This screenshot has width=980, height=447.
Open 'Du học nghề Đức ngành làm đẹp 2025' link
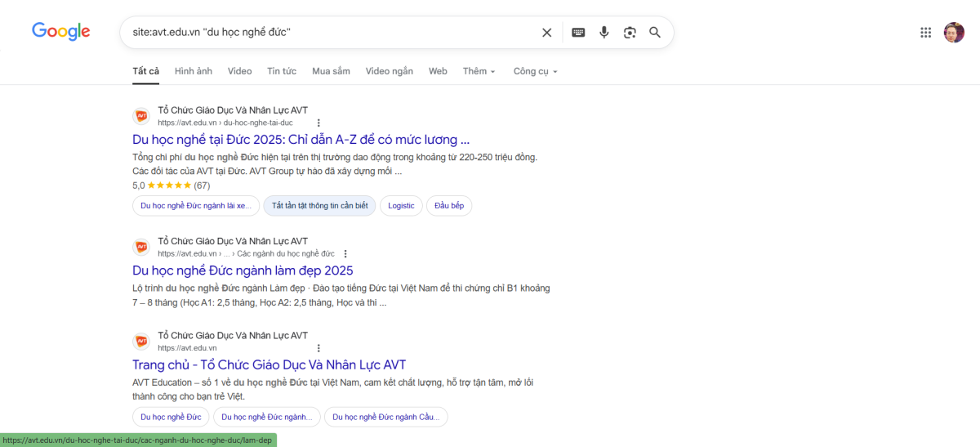click(243, 270)
